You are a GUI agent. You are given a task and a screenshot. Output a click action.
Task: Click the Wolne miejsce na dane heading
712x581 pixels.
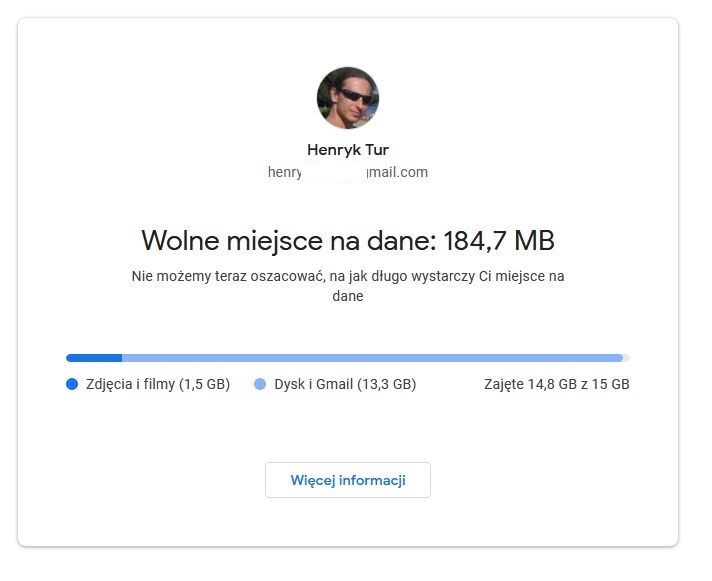348,240
